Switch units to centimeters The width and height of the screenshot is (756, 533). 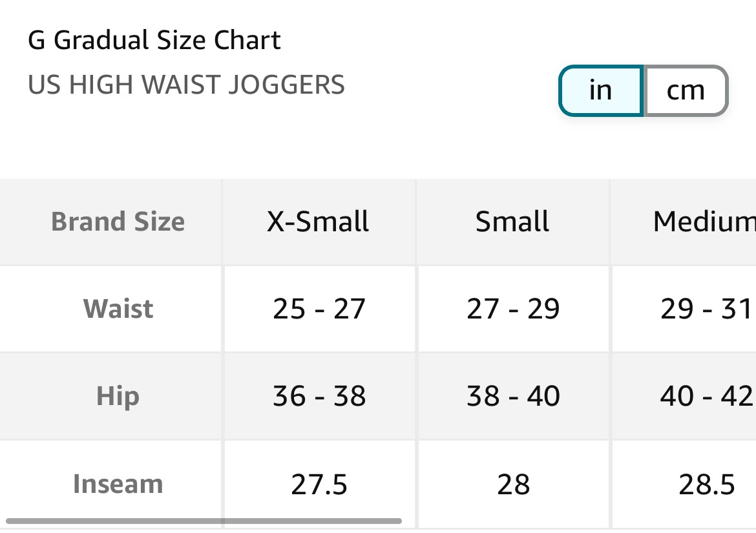point(686,90)
